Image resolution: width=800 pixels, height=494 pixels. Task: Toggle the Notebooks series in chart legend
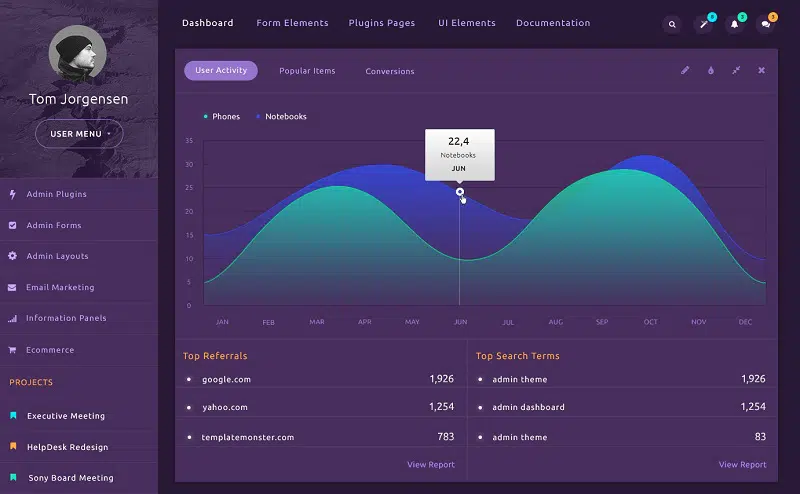[x=285, y=117]
